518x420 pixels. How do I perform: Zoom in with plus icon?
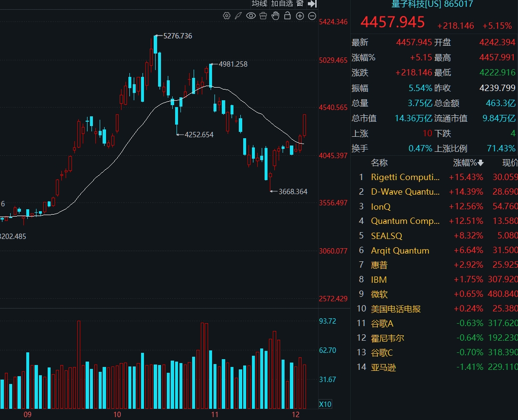300,16
